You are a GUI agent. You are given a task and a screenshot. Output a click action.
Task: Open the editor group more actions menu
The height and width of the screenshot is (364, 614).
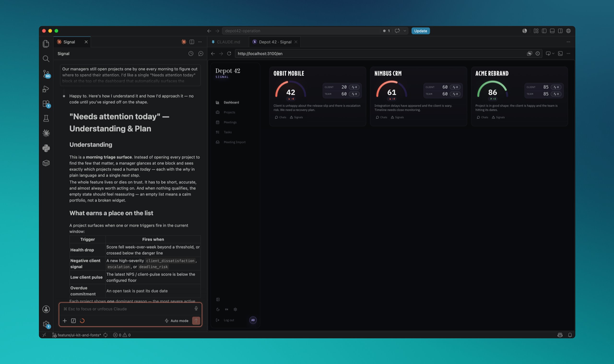[568, 42]
